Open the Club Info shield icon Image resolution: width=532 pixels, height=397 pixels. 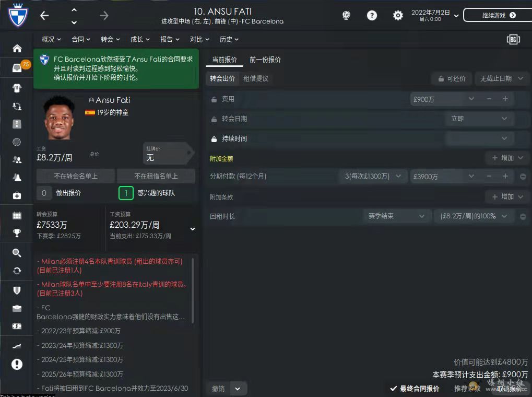[x=17, y=290]
